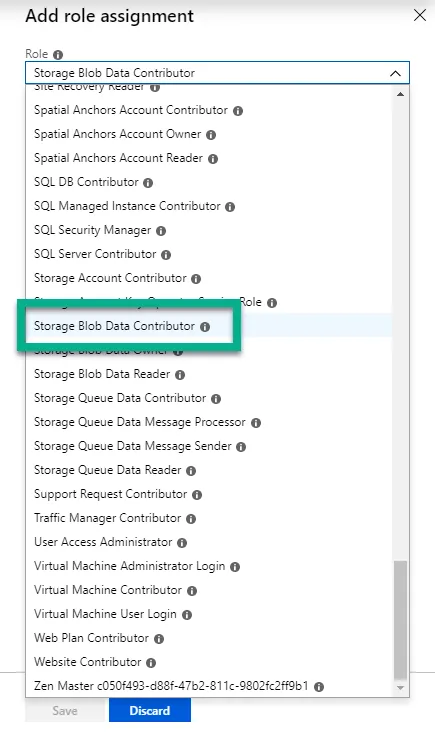This screenshot has height=746, width=435.
Task: Show info for Virtual Machine Administrator Login
Action: pos(235,567)
